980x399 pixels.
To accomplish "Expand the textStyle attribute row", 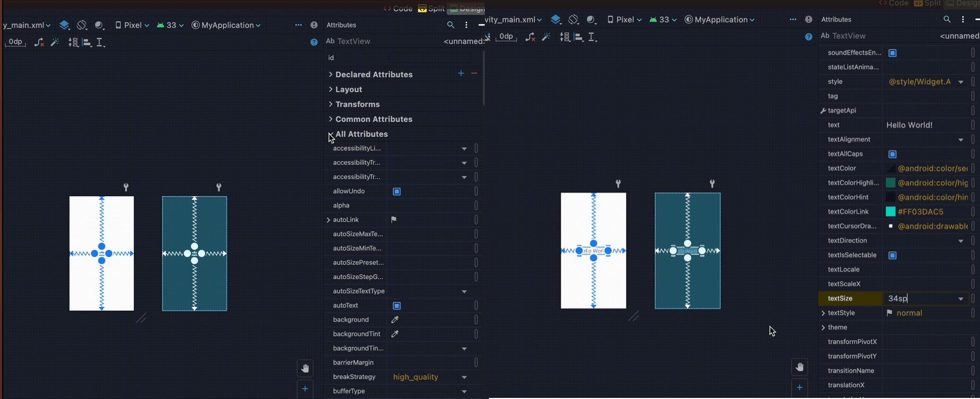I will coord(823,313).
